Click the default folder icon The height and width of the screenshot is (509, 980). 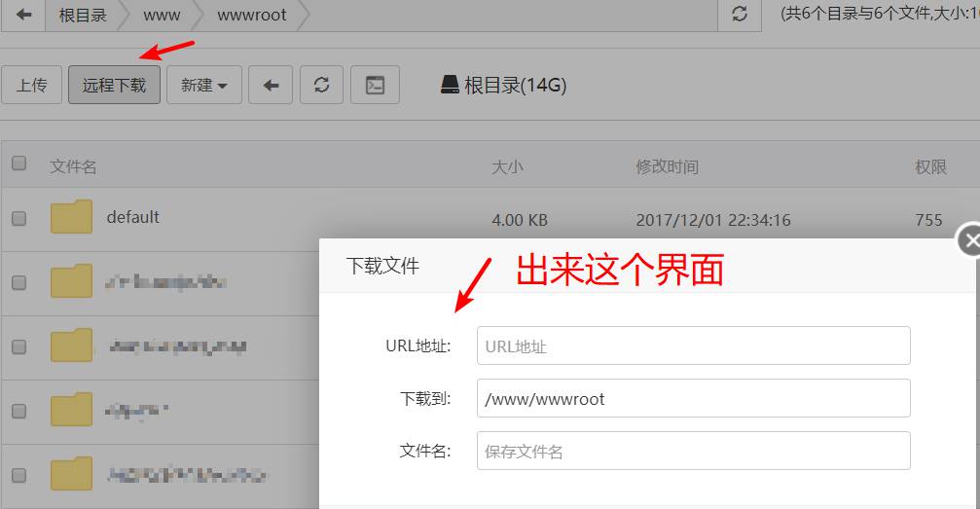(x=71, y=216)
